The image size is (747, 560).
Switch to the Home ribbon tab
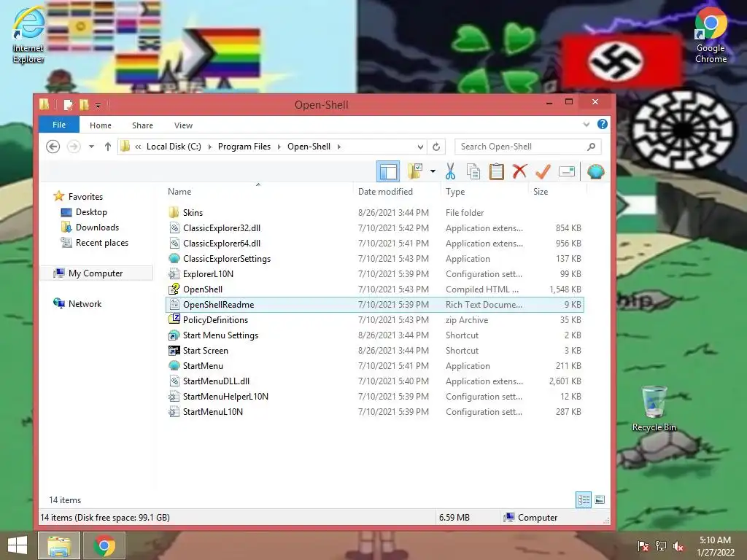101,125
